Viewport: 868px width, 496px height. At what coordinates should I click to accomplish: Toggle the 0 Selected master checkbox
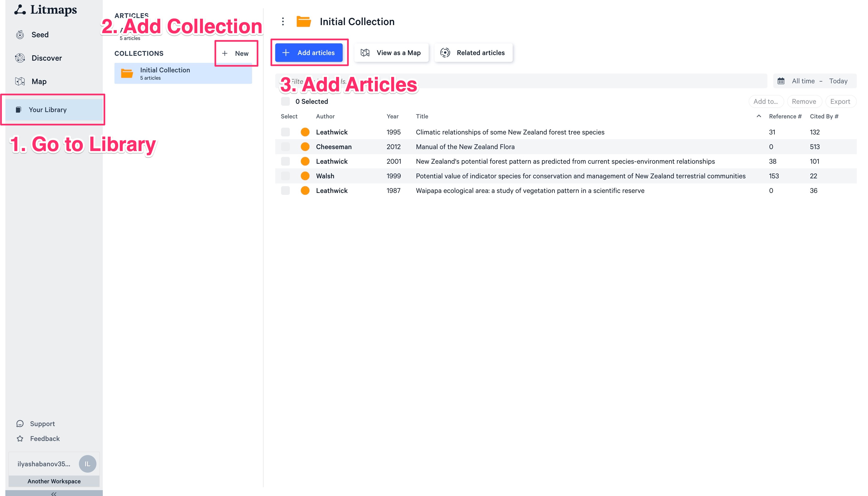click(x=285, y=101)
